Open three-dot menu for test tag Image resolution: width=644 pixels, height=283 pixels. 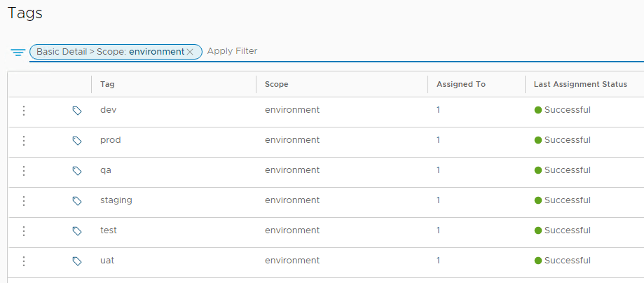(x=24, y=231)
